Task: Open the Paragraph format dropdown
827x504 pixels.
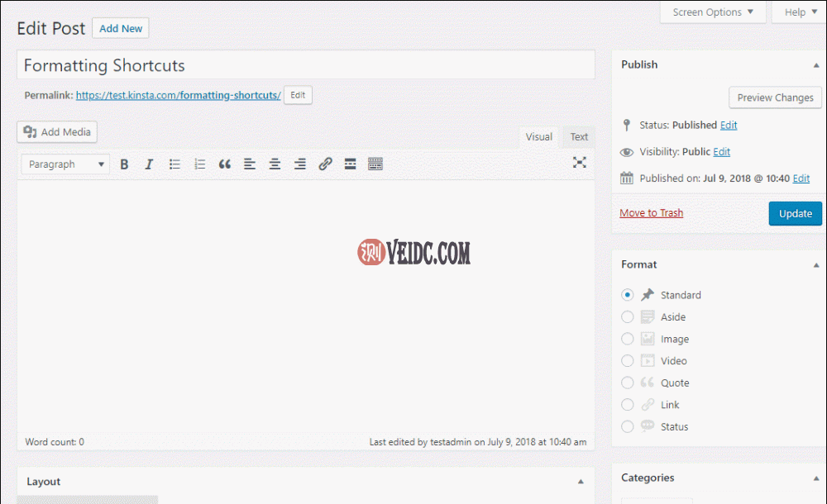Action: pos(65,164)
